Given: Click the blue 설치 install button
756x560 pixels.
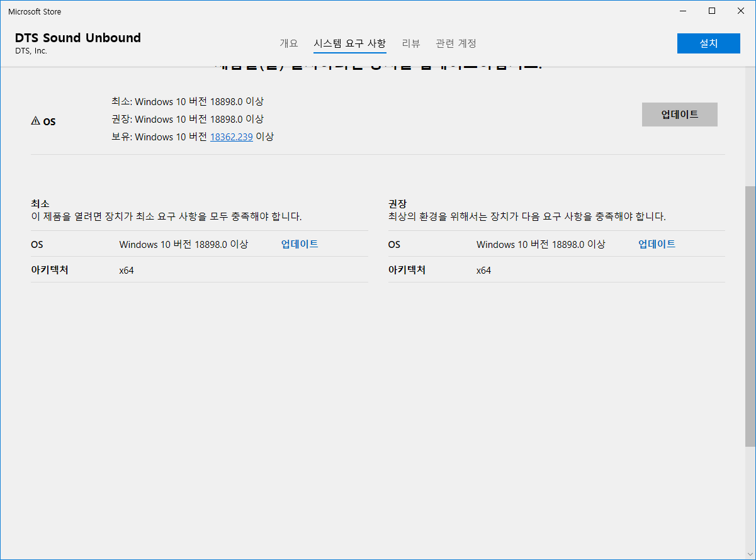Looking at the screenshot, I should coord(708,43).
